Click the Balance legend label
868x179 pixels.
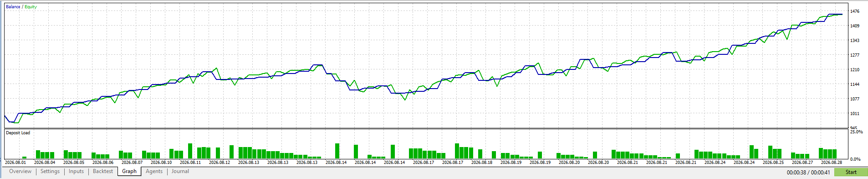13,7
